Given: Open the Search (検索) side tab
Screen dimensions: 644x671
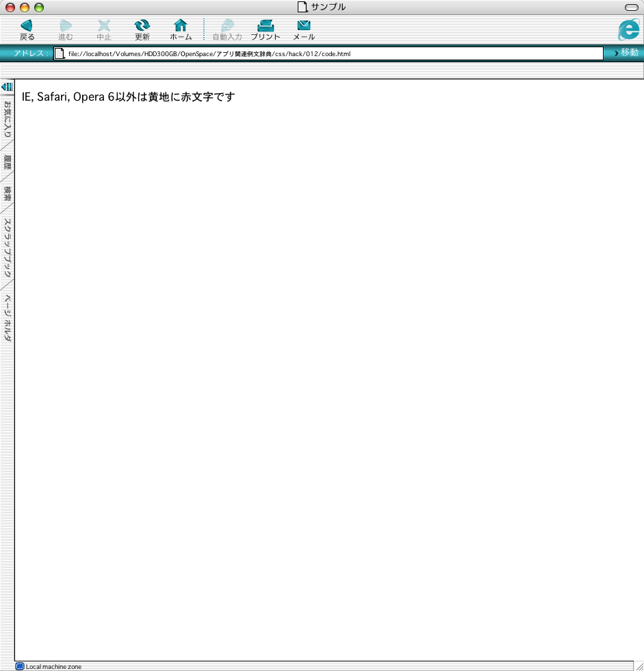Looking at the screenshot, I should [x=8, y=193].
